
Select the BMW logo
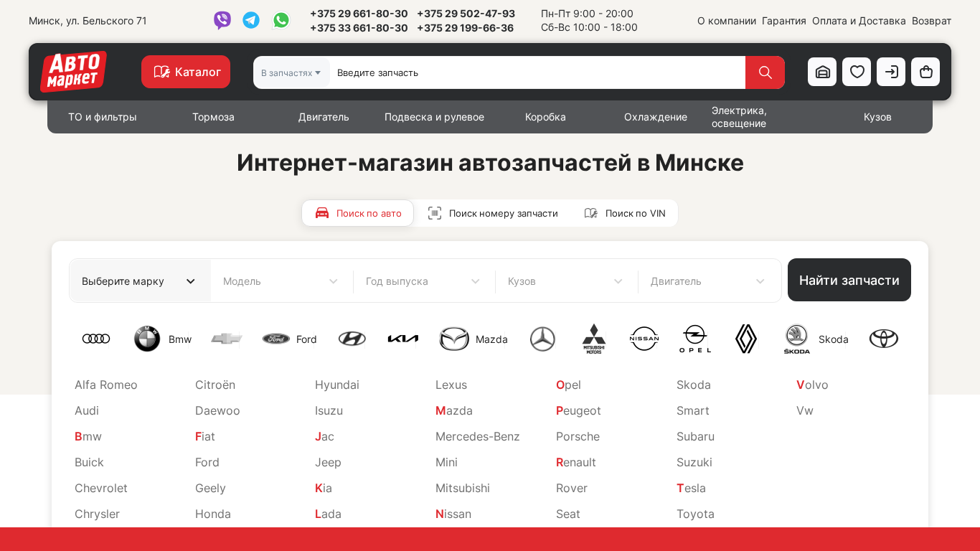point(147,339)
